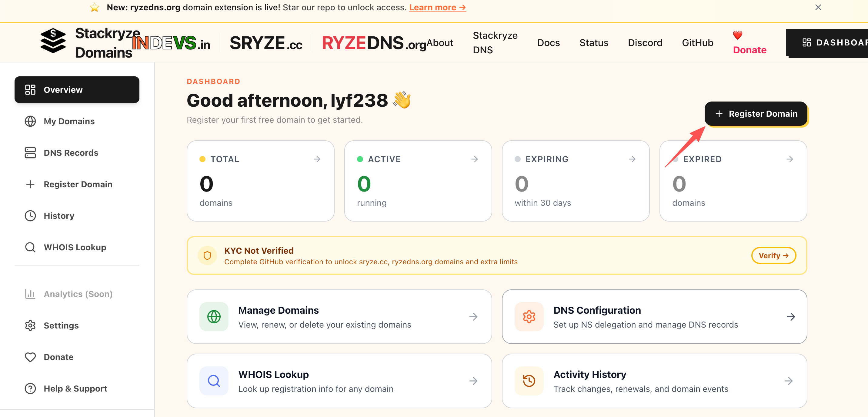
Task: Go to DNS Records in the sidebar
Action: click(x=77, y=152)
